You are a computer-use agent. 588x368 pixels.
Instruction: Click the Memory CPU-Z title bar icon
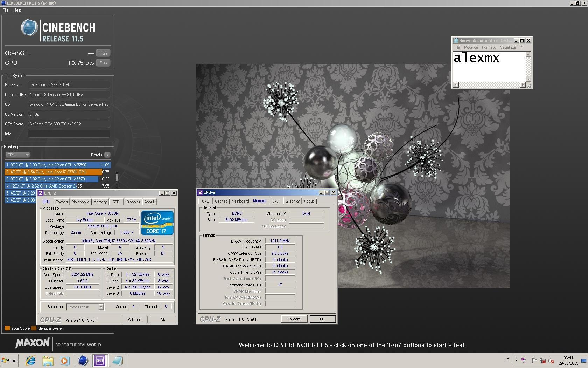(x=200, y=192)
